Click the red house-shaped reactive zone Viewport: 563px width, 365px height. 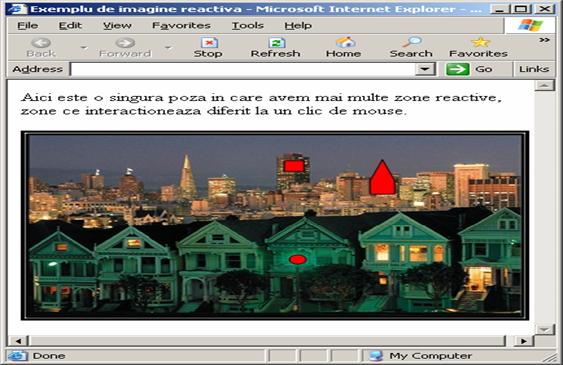pyautogui.click(x=383, y=178)
